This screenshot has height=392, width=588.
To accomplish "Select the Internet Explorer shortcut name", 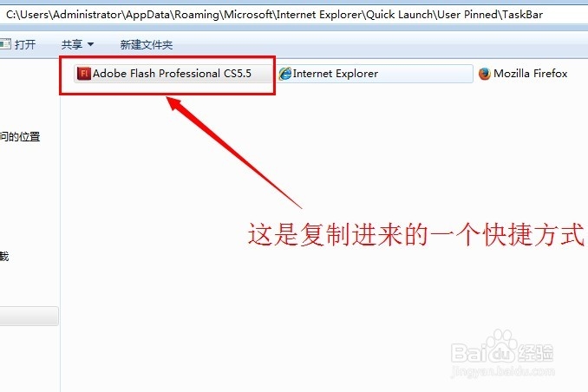I will tap(336, 74).
